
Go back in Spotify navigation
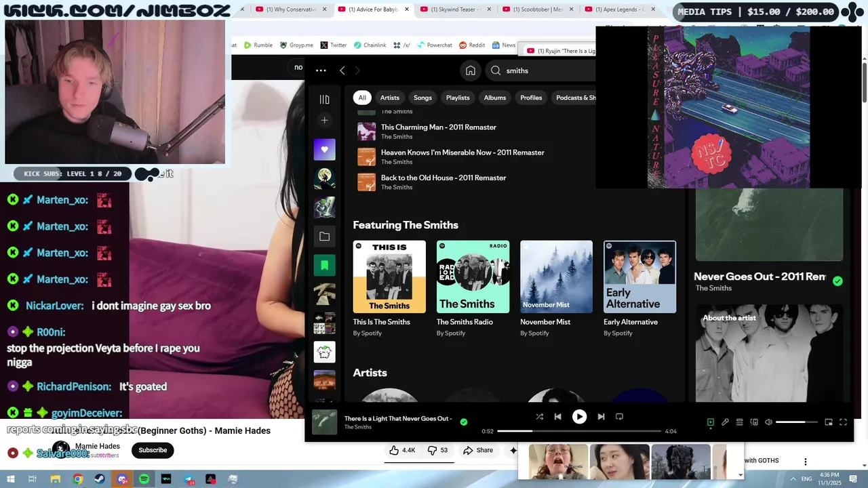pyautogui.click(x=342, y=70)
